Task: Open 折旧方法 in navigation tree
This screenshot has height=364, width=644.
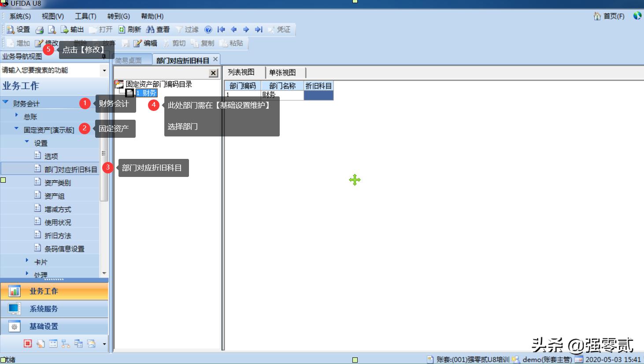Action: click(58, 235)
